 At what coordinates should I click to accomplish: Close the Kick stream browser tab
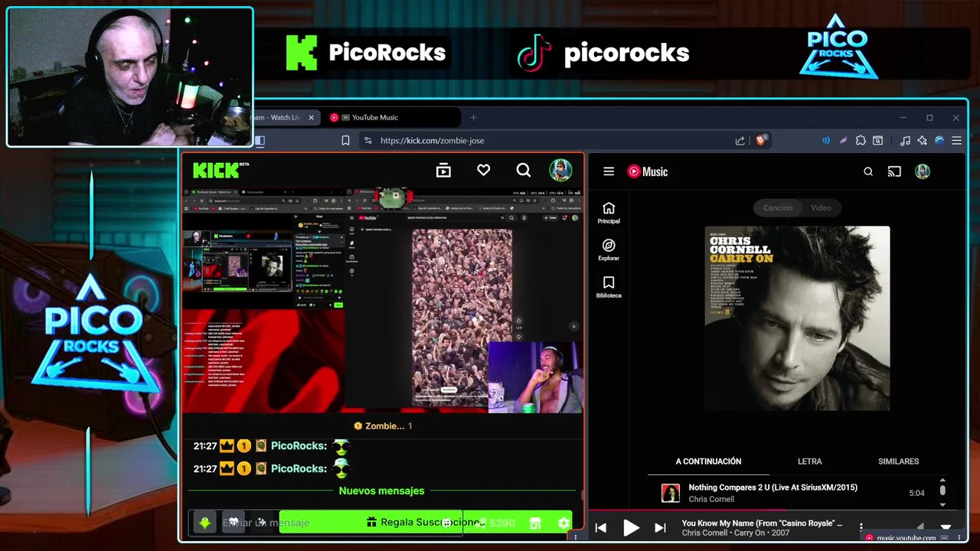(x=311, y=117)
